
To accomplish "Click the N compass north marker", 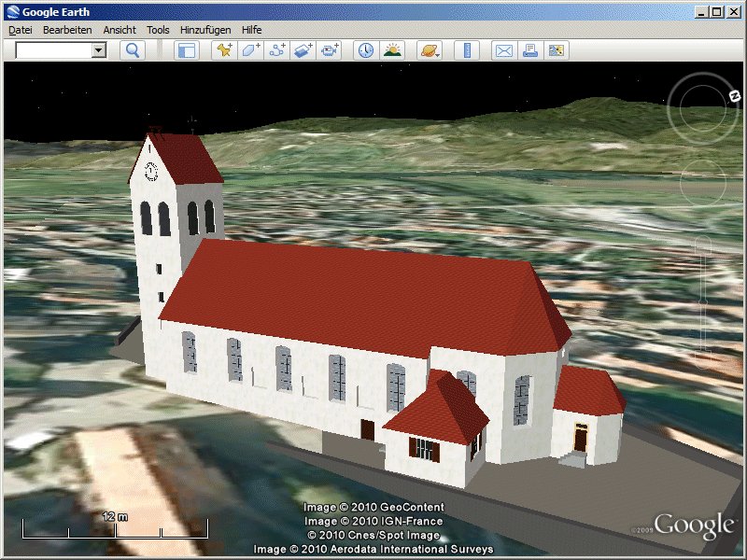I will 734,96.
